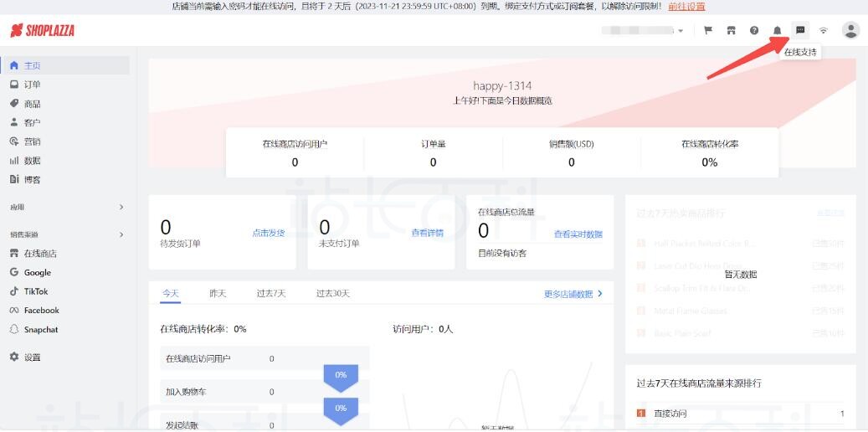Click the 访问用户: 0人 text
The image size is (868, 432).
[423, 329]
